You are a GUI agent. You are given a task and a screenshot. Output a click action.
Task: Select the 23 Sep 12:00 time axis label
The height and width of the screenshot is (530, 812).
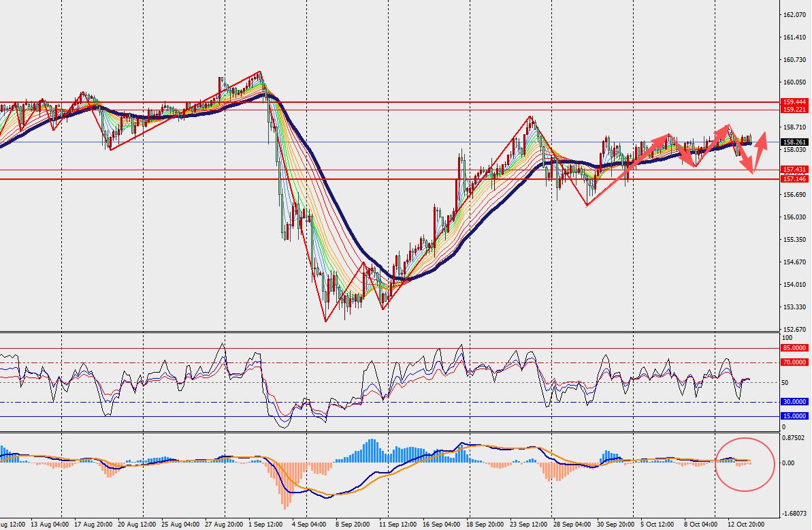(528, 525)
